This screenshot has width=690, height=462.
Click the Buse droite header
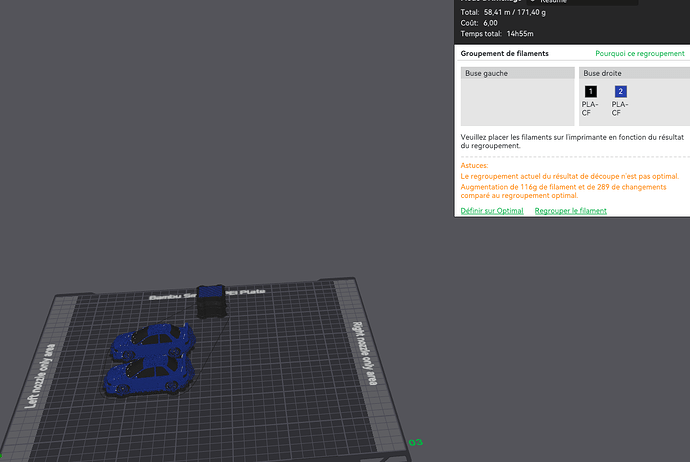634,73
